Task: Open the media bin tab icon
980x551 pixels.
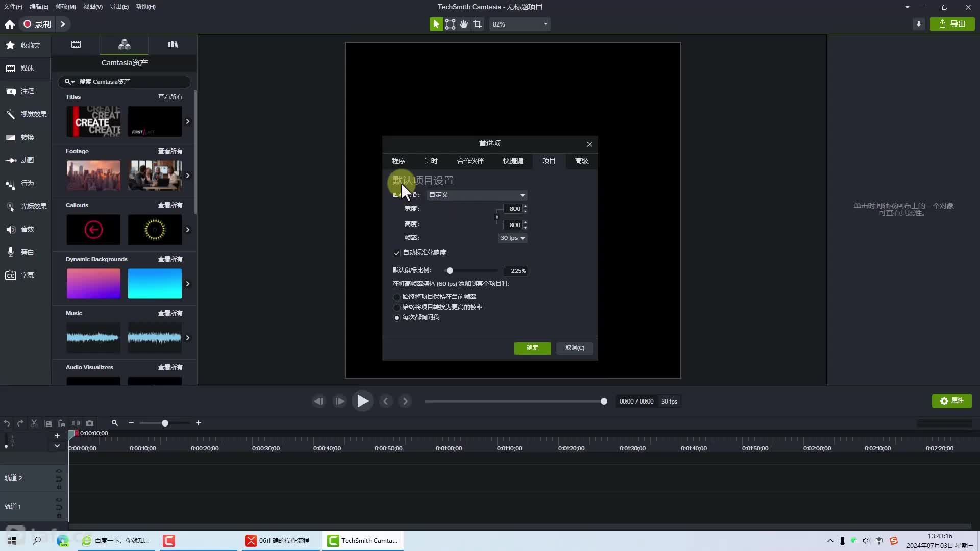Action: tap(76, 44)
